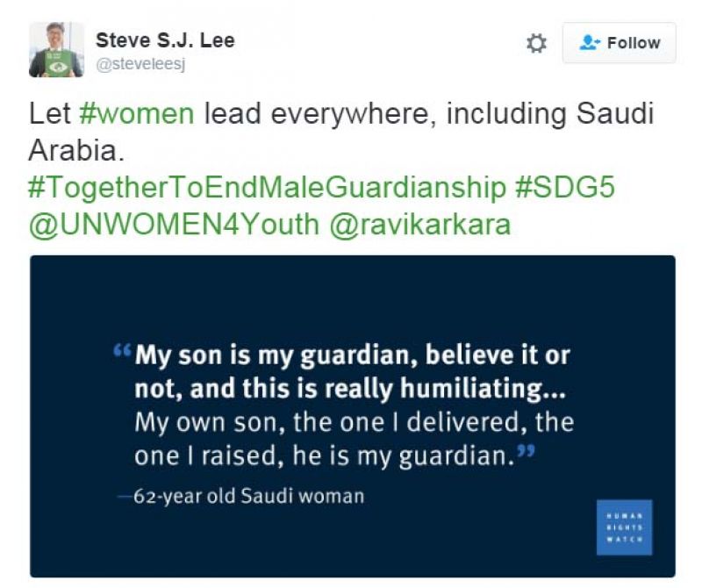Visit the @ravikarkara mention

(x=420, y=225)
